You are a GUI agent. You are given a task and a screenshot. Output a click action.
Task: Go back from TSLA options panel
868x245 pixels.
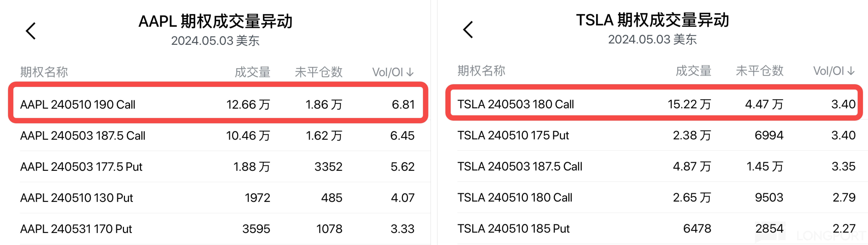468,30
